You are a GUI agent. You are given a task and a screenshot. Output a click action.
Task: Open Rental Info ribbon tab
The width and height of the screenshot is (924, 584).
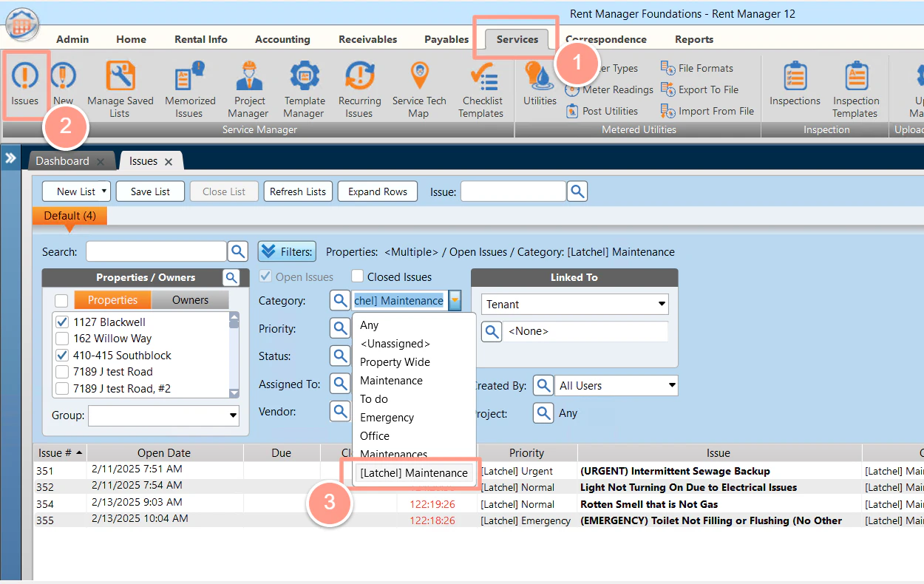(x=201, y=39)
